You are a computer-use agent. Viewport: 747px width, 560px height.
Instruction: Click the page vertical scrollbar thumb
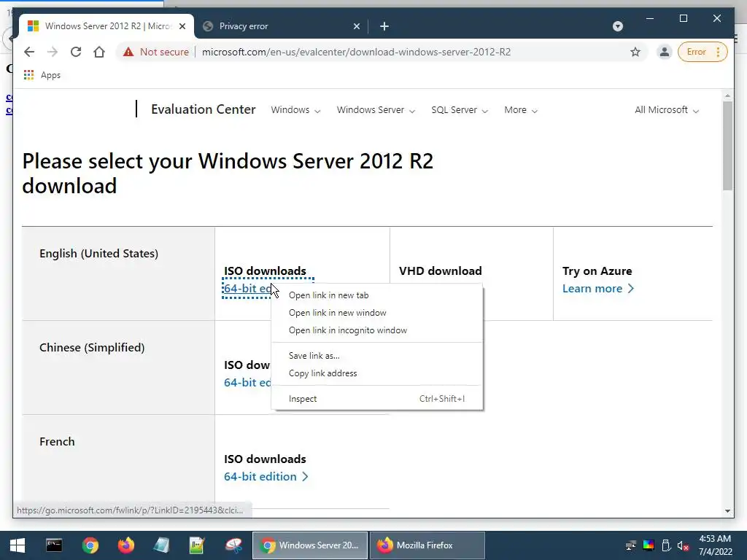point(727,145)
